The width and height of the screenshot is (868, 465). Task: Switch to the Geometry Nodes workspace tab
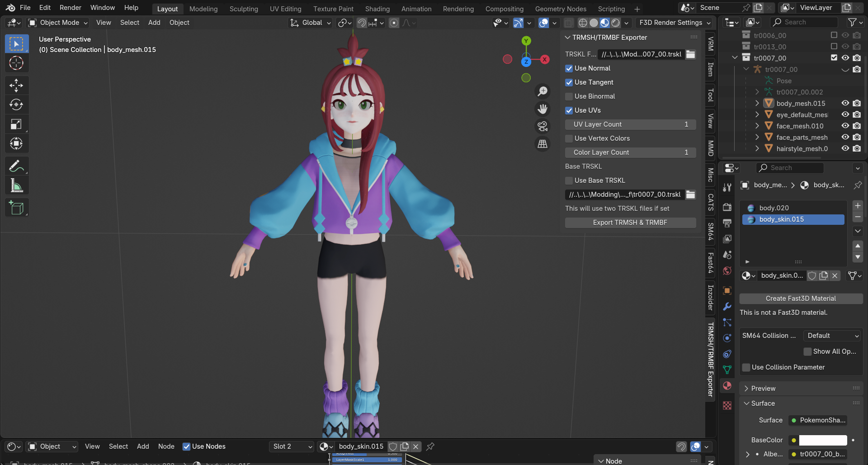click(x=561, y=9)
